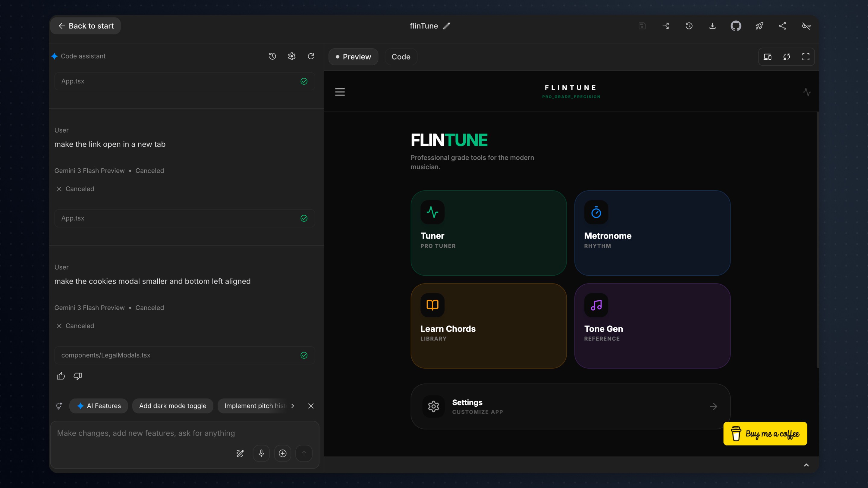This screenshot has height=488, width=868.
Task: Click the download app icon
Action: click(712, 26)
